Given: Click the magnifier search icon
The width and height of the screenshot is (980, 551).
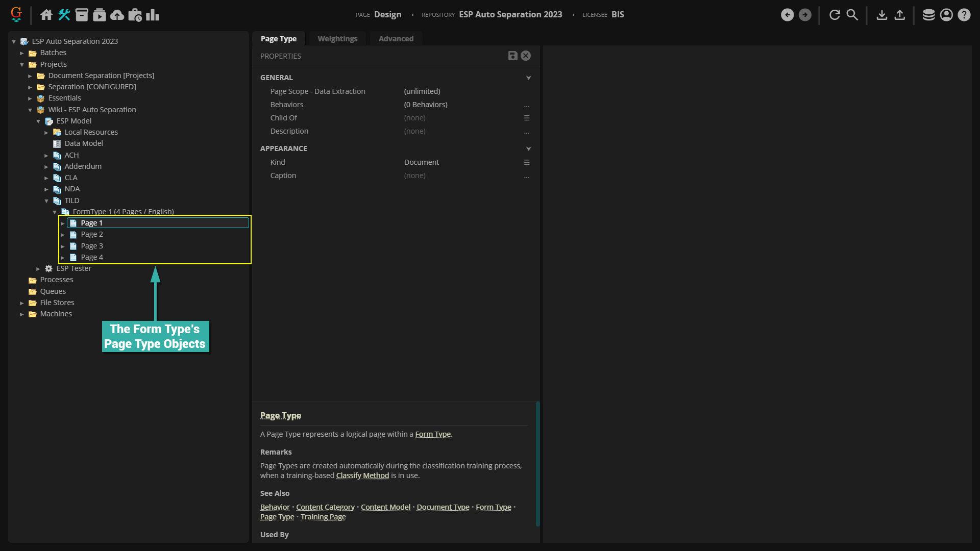Looking at the screenshot, I should [852, 15].
